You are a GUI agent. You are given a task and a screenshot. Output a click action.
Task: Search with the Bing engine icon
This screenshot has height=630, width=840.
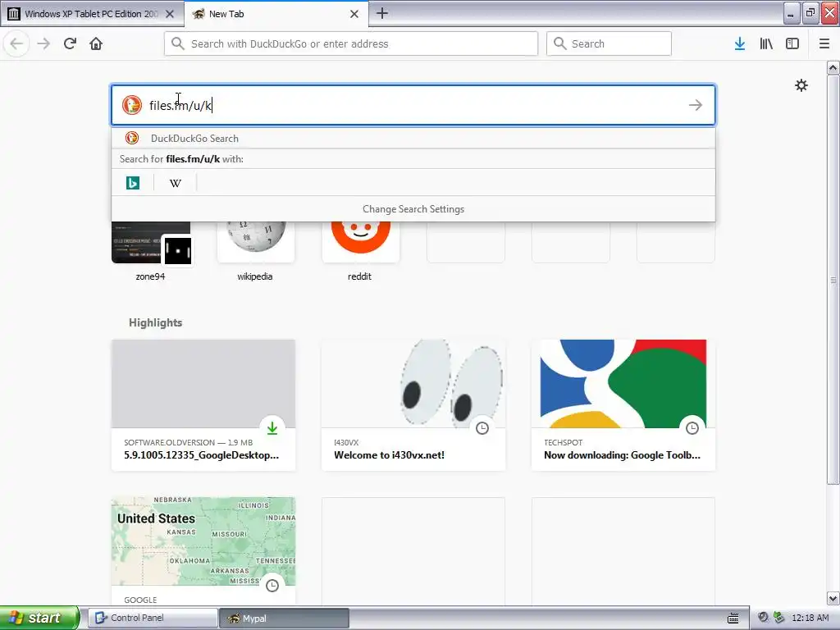click(133, 183)
